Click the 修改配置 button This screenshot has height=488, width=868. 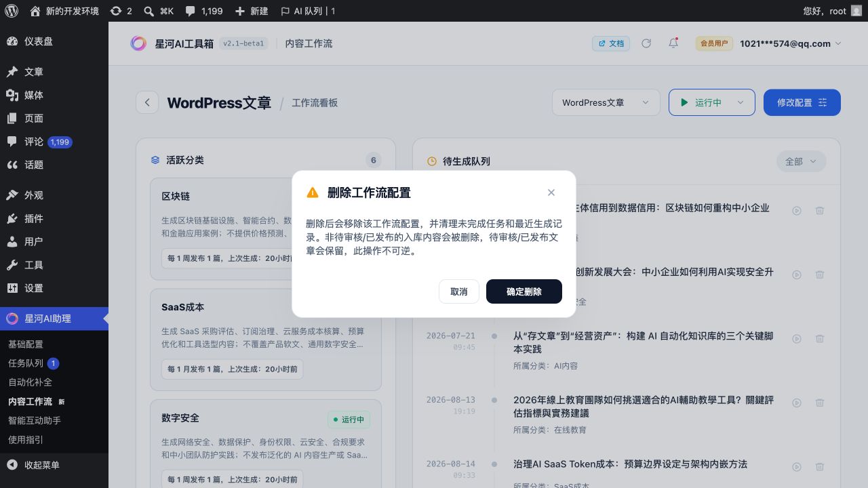pyautogui.click(x=802, y=102)
